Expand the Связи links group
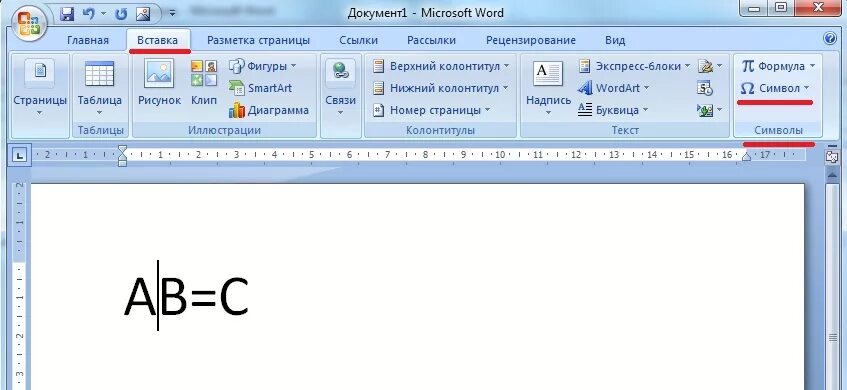 340,89
